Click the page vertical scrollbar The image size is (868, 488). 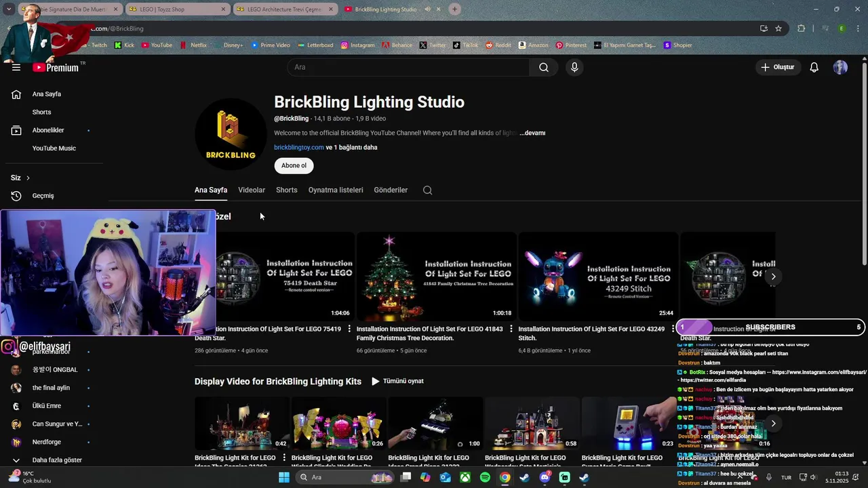pos(864,163)
